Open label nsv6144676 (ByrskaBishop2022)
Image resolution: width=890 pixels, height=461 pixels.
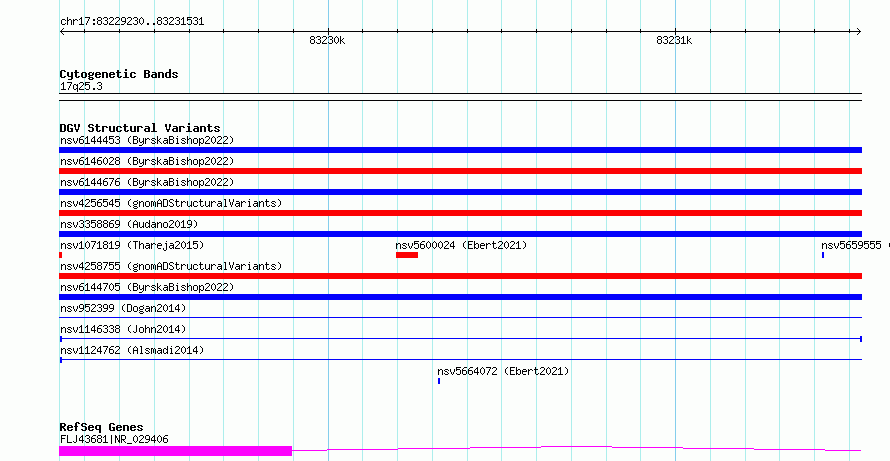point(147,182)
